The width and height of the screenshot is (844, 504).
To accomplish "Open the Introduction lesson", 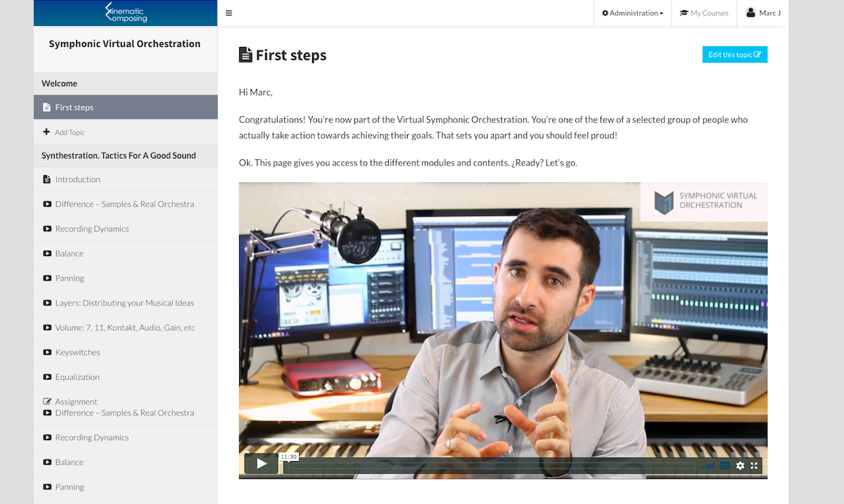I will 77,179.
